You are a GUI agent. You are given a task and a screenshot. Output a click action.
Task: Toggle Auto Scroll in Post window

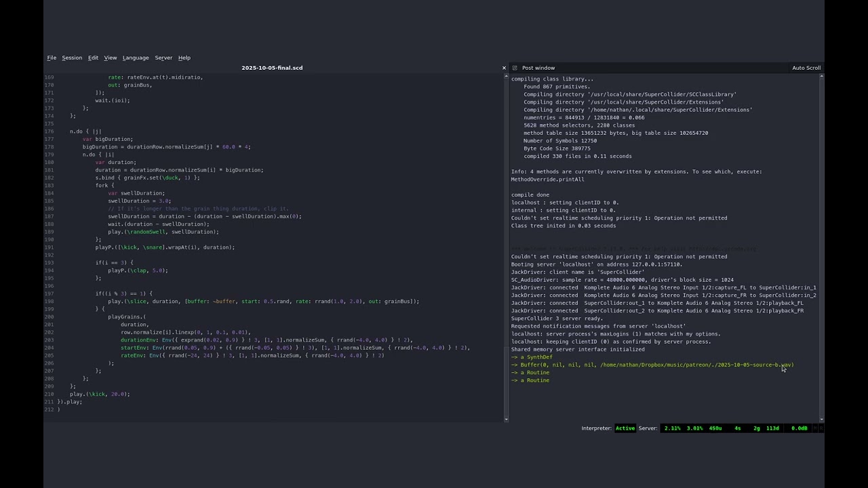(806, 68)
